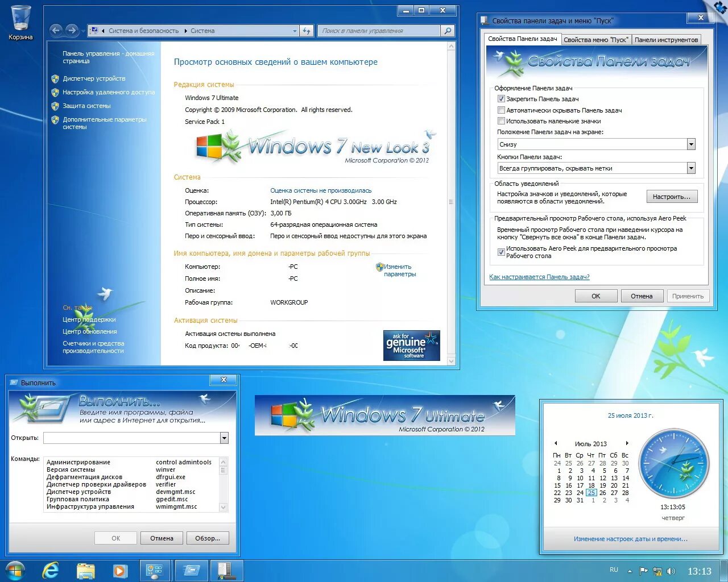The width and height of the screenshot is (728, 582).
Task: Click the Action Center flag tray icon
Action: click(644, 571)
